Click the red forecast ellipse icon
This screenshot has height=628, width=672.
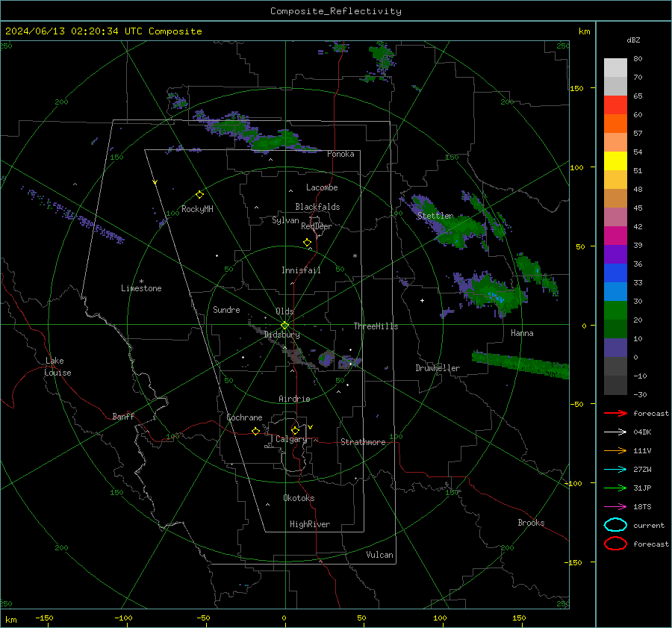pos(615,544)
